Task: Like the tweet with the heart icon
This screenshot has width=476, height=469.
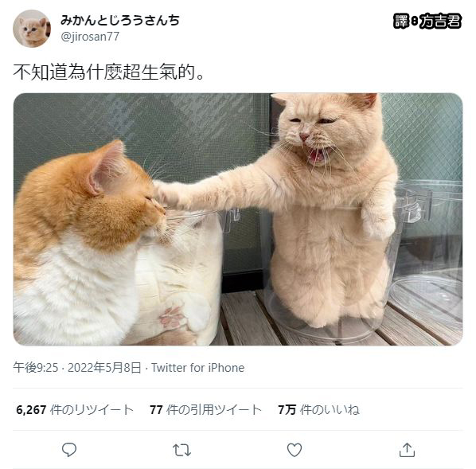Action: point(295,450)
